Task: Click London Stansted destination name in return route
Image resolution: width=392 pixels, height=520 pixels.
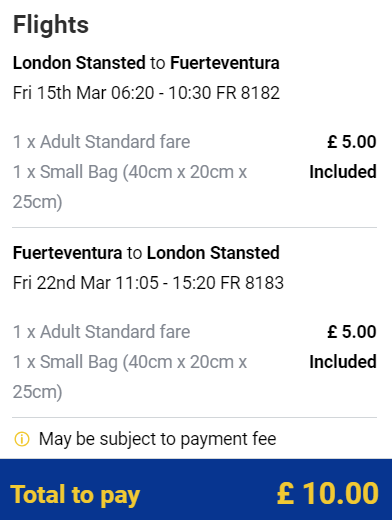Action: (213, 253)
